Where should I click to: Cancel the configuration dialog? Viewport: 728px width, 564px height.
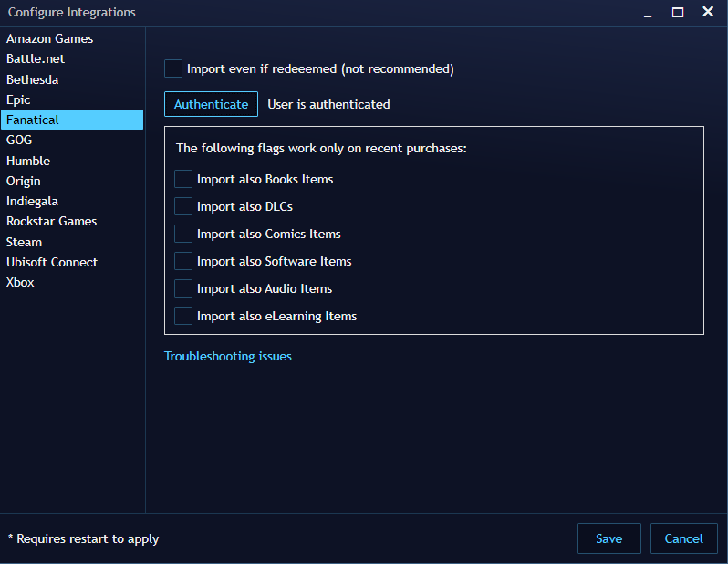(684, 538)
